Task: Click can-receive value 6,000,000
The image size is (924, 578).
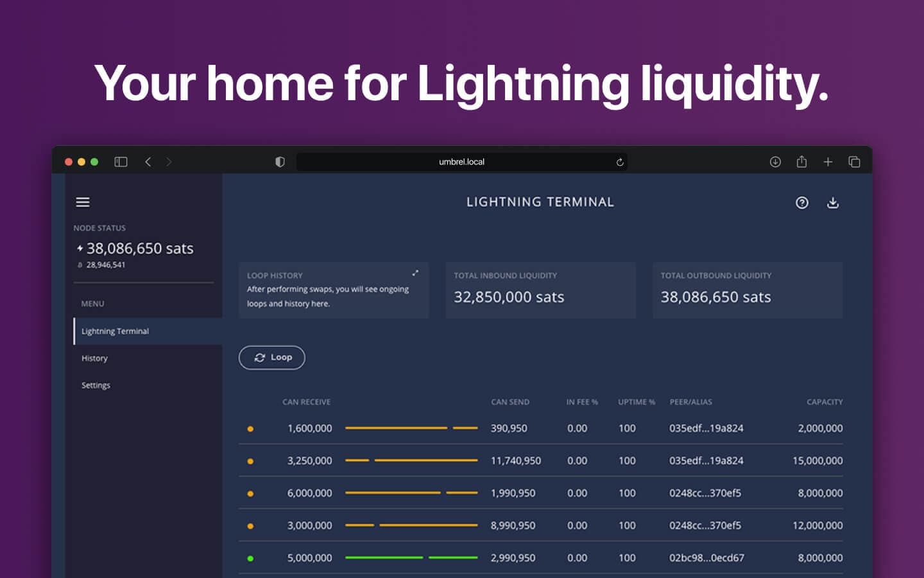Action: [x=310, y=493]
